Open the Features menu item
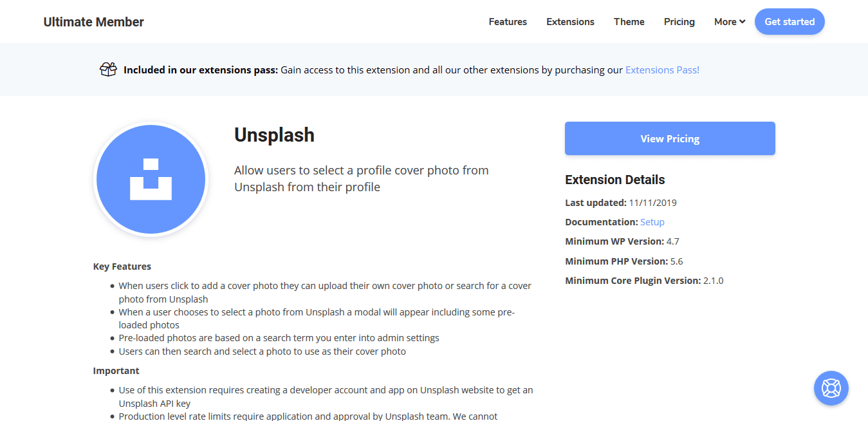 click(x=508, y=22)
